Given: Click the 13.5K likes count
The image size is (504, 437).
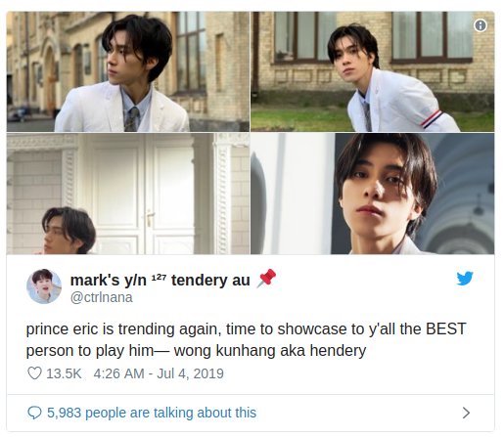Looking at the screenshot, I should (x=64, y=373).
